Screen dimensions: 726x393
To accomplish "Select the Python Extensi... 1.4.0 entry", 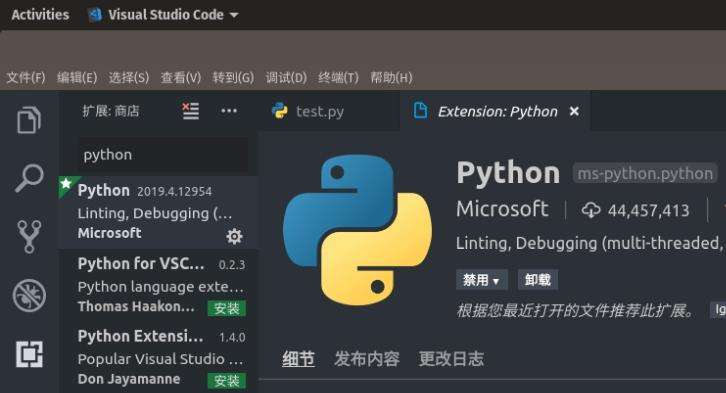I will 158,359.
